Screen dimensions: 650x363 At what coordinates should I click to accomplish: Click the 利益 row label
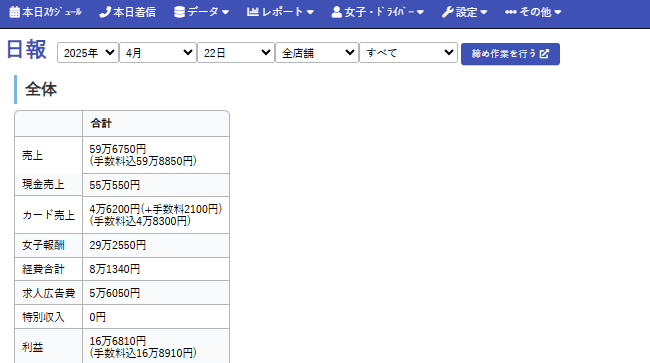coord(32,347)
